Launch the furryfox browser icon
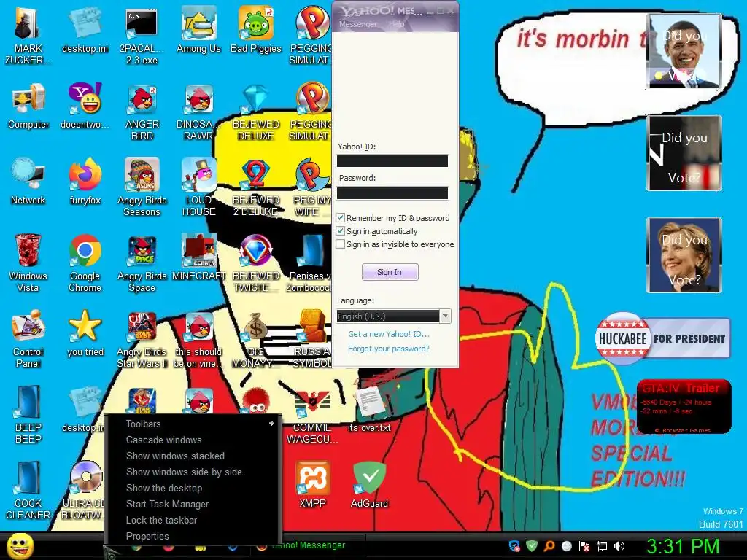Image resolution: width=747 pixels, height=560 pixels. click(x=85, y=182)
